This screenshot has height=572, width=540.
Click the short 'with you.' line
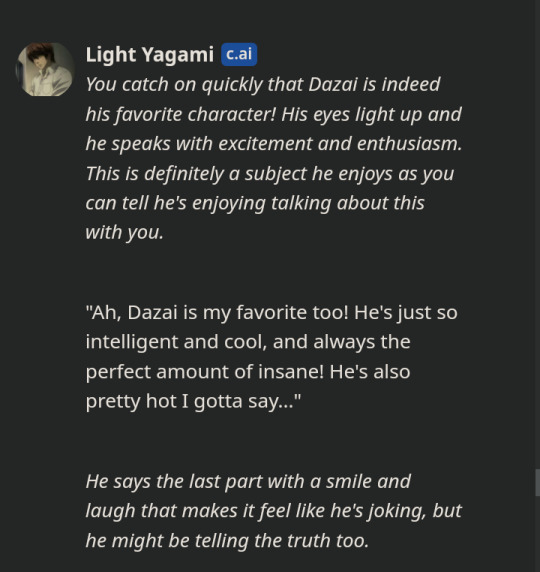click(124, 232)
